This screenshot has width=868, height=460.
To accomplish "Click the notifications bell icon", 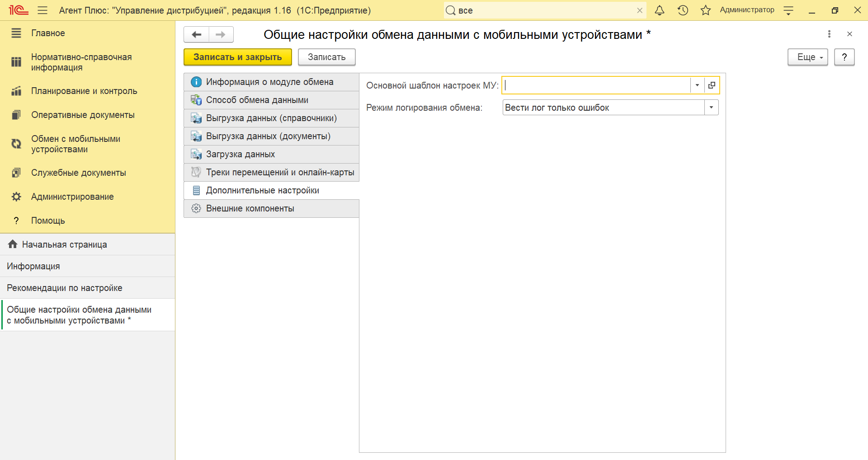I will click(x=660, y=10).
